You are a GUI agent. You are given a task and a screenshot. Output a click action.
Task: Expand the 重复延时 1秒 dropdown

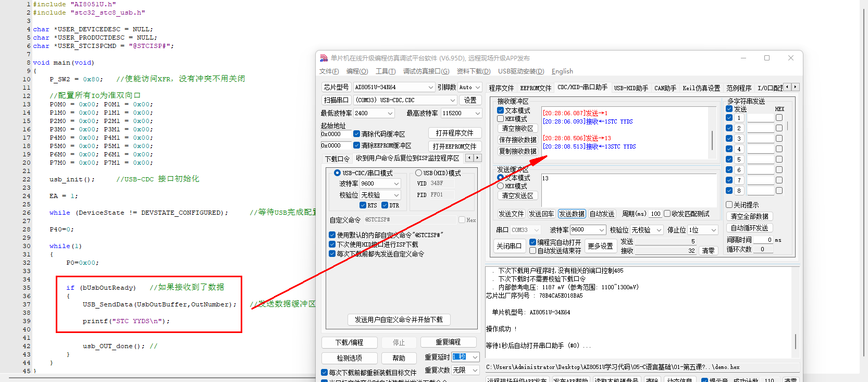pyautogui.click(x=466, y=357)
